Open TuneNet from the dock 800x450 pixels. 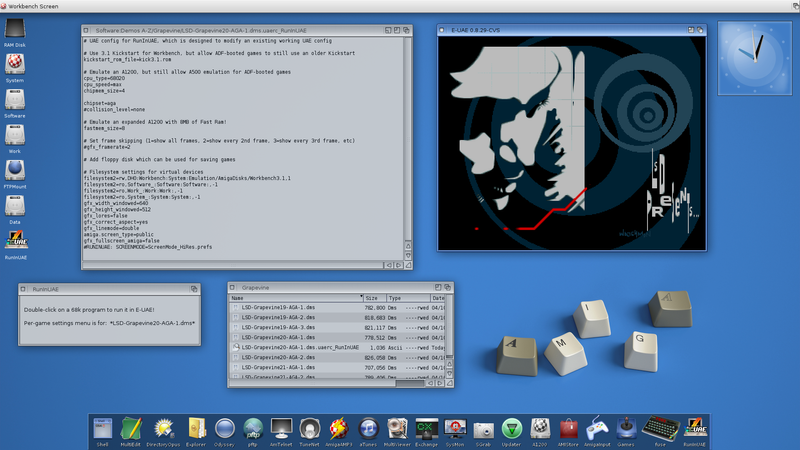[310, 428]
